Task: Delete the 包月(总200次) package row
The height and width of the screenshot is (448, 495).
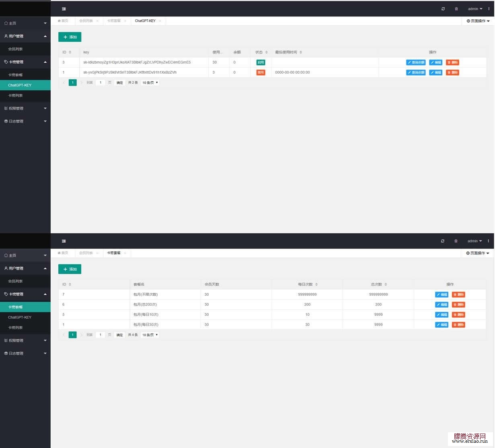Action: point(458,304)
